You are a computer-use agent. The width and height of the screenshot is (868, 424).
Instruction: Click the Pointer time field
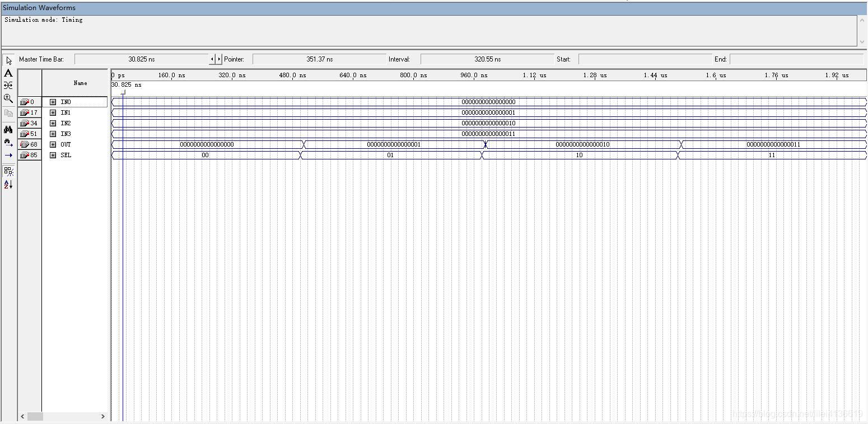[x=319, y=59]
